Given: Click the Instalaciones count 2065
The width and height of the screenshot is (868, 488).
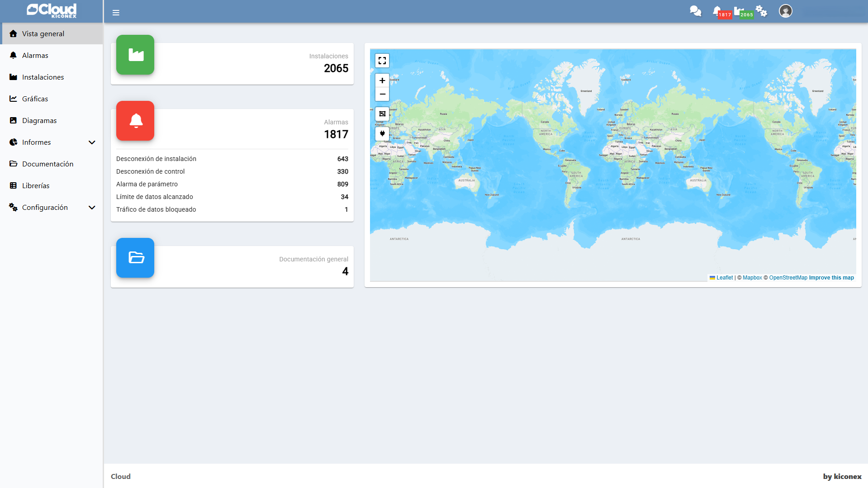Looking at the screenshot, I should tap(336, 68).
